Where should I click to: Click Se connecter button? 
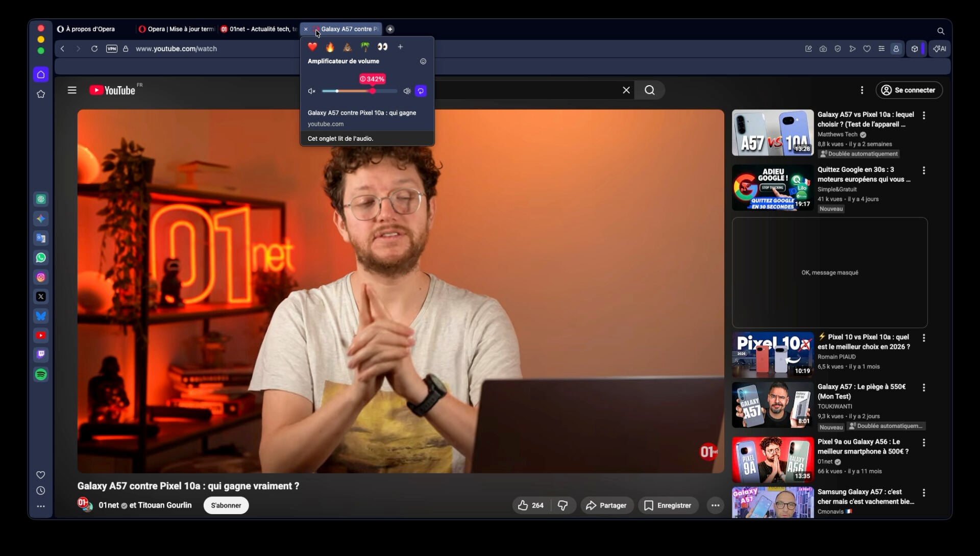[909, 90]
